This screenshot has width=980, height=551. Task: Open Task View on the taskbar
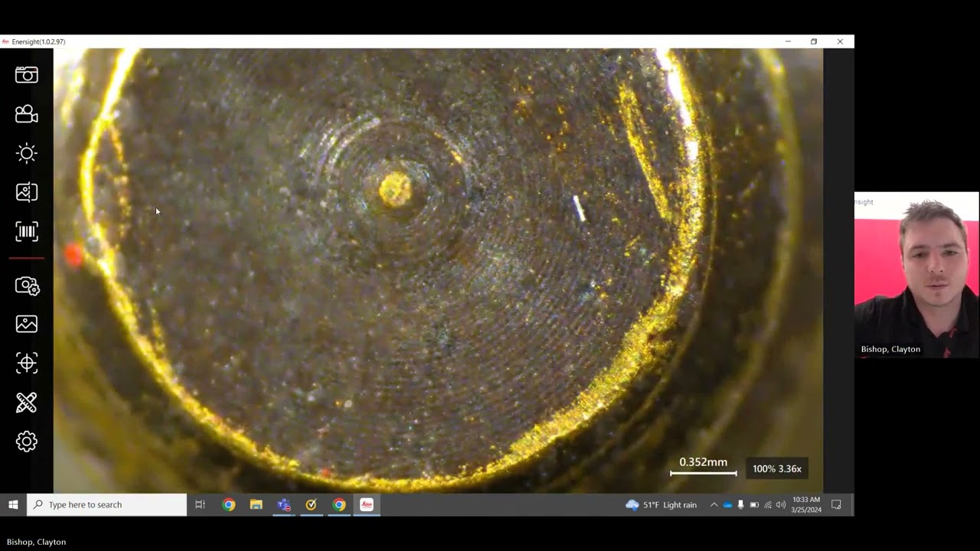[200, 504]
